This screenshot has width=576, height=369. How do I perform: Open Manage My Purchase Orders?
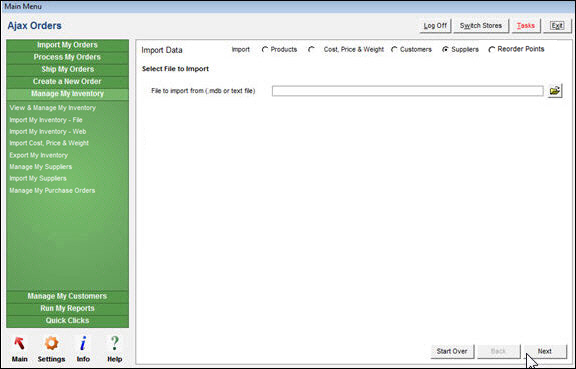(52, 191)
